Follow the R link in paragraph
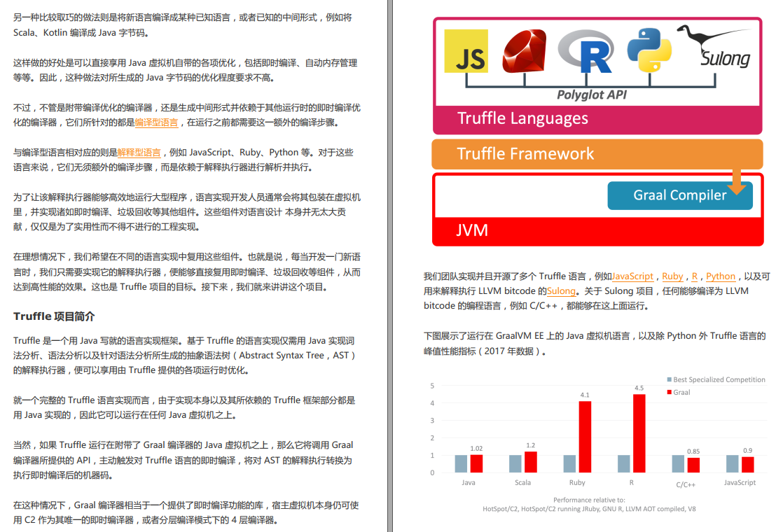This screenshot has height=532, width=776. click(694, 276)
